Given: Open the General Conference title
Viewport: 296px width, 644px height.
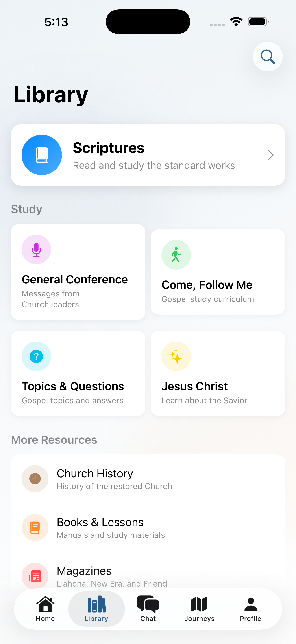Looking at the screenshot, I should [75, 280].
